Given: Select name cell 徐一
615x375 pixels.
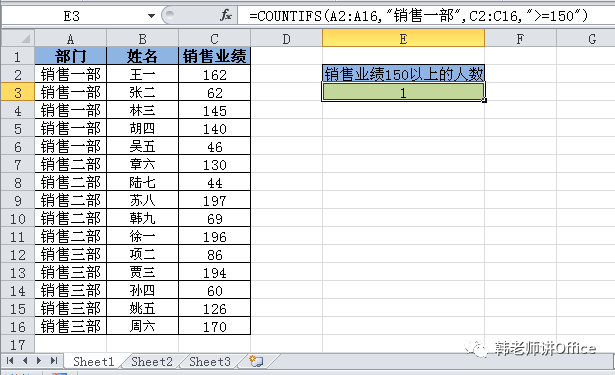Looking at the screenshot, I should (142, 236).
